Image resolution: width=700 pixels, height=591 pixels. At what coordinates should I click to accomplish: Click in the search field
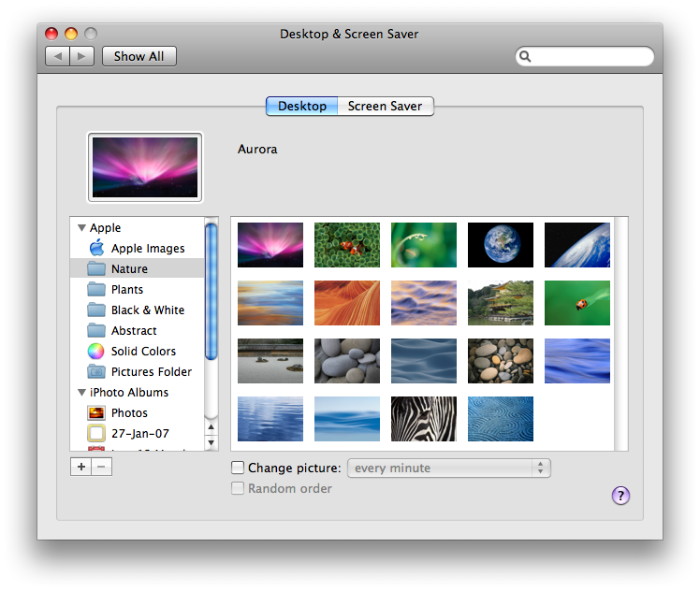click(x=590, y=56)
